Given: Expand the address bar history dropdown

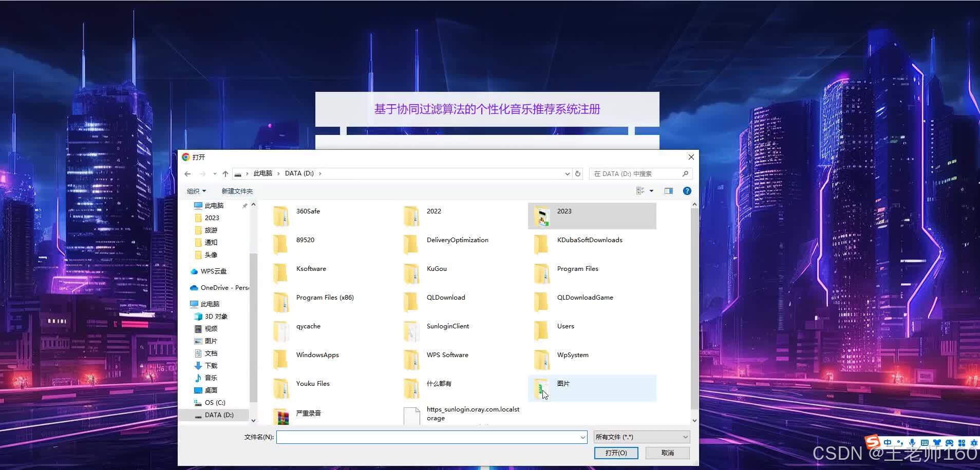Looking at the screenshot, I should click(567, 174).
